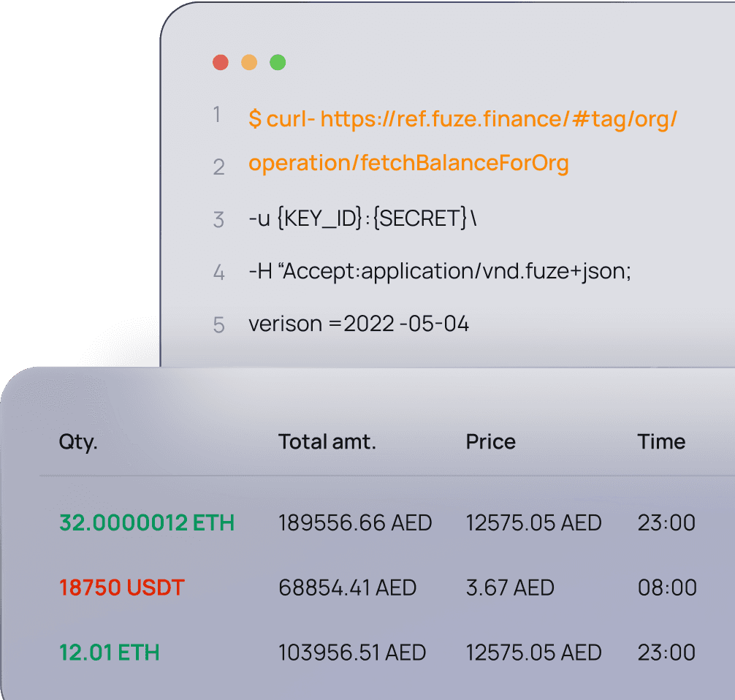735x700 pixels.
Task: Click the Time column header
Action: [661, 442]
